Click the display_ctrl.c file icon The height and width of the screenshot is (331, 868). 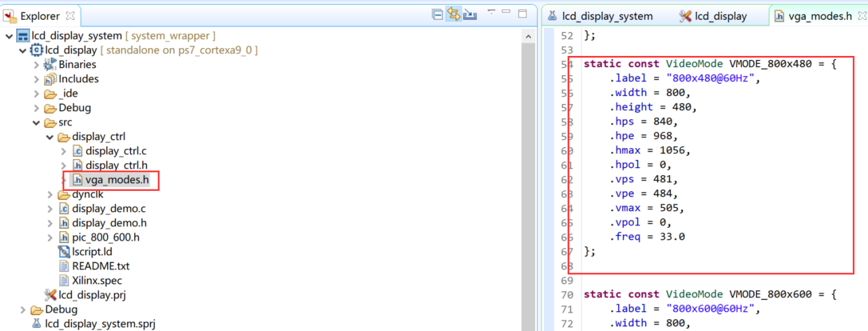click(77, 151)
